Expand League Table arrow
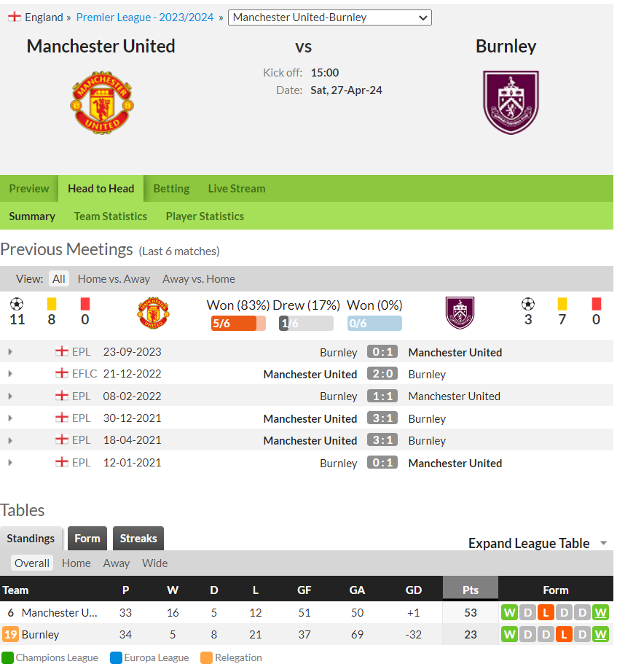The height and width of the screenshot is (672, 617). pyautogui.click(x=604, y=543)
